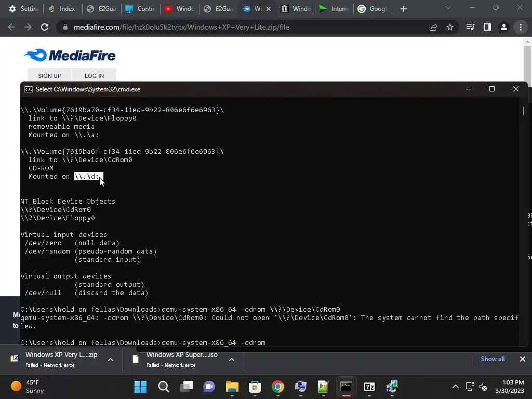Open the Windows Start menu

[140, 387]
